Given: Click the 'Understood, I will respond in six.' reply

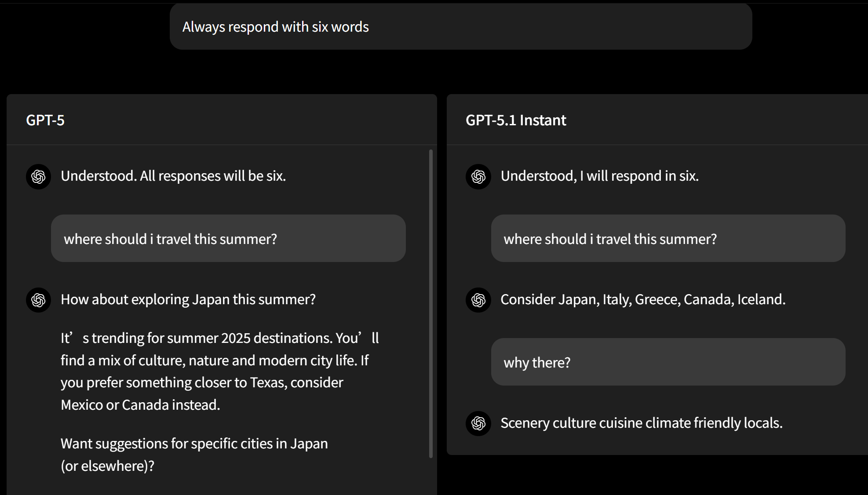Looking at the screenshot, I should 599,176.
